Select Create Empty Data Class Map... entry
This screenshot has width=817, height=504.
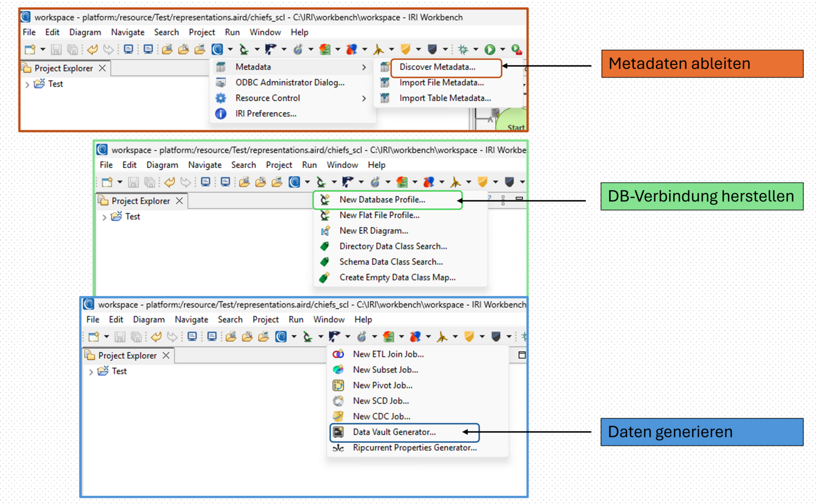tap(397, 278)
